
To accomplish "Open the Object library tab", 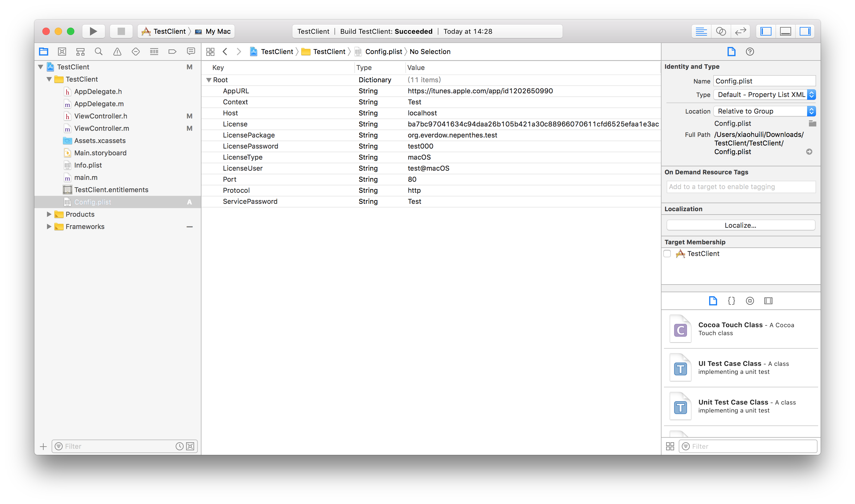I will point(750,301).
